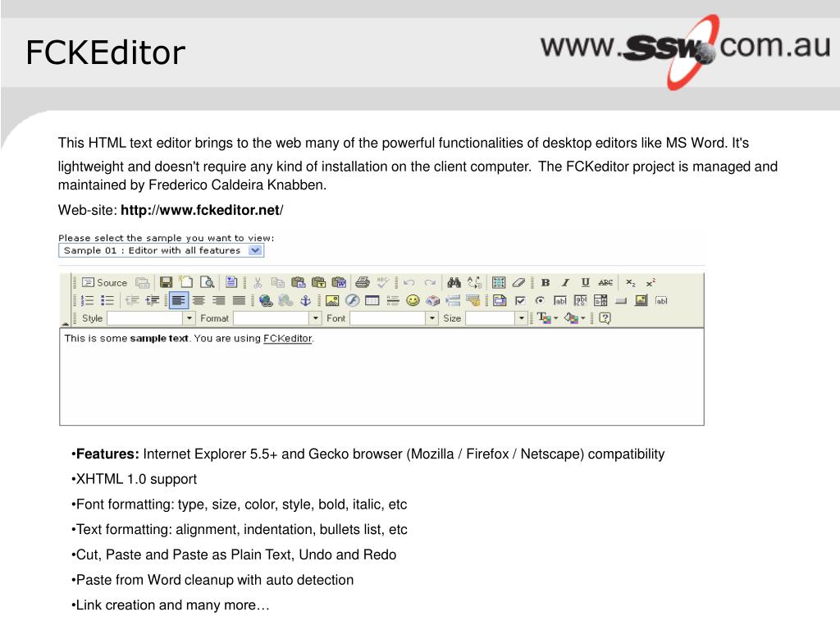This screenshot has height=630, width=840.
Task: Click the FCKeditor link in sample text
Action: click(x=288, y=339)
